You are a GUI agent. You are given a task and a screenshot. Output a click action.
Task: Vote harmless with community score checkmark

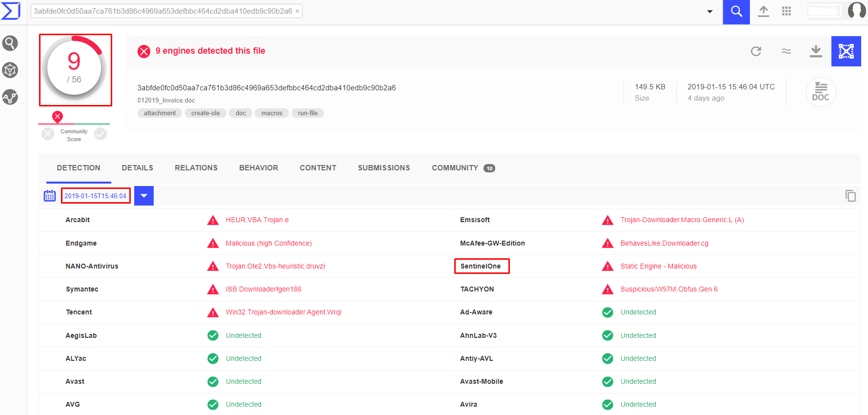(101, 134)
